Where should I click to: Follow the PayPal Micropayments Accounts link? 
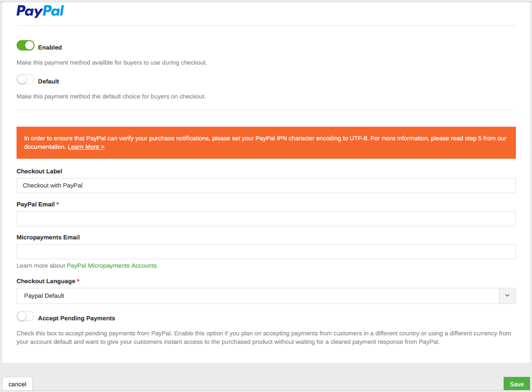point(112,265)
